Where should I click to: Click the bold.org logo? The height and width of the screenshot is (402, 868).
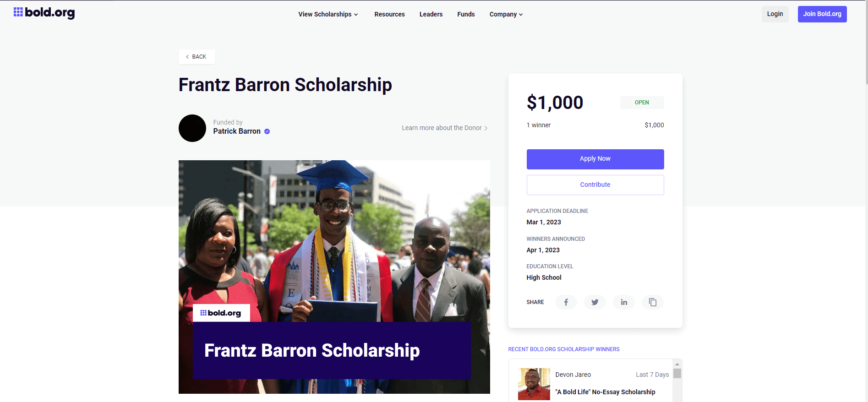[44, 13]
